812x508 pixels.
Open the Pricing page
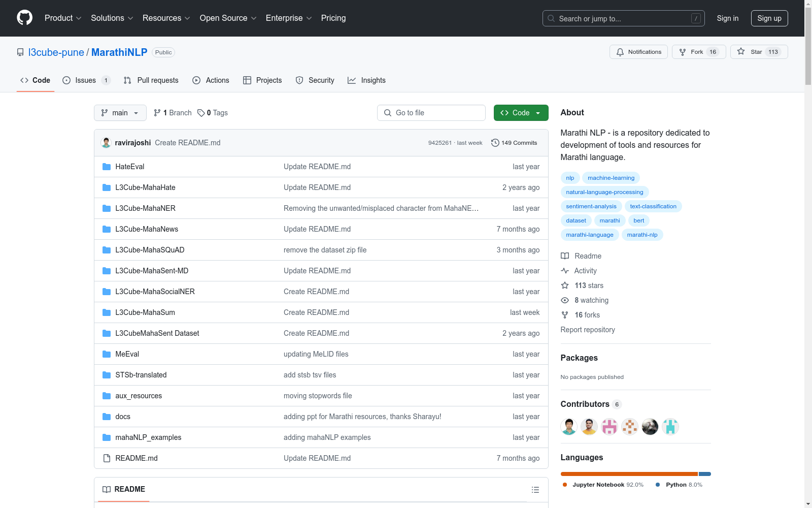[333, 18]
